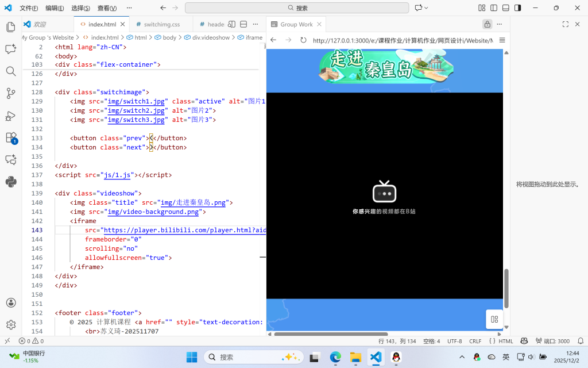Open the Run and Debug view
588x368 pixels.
coord(10,116)
